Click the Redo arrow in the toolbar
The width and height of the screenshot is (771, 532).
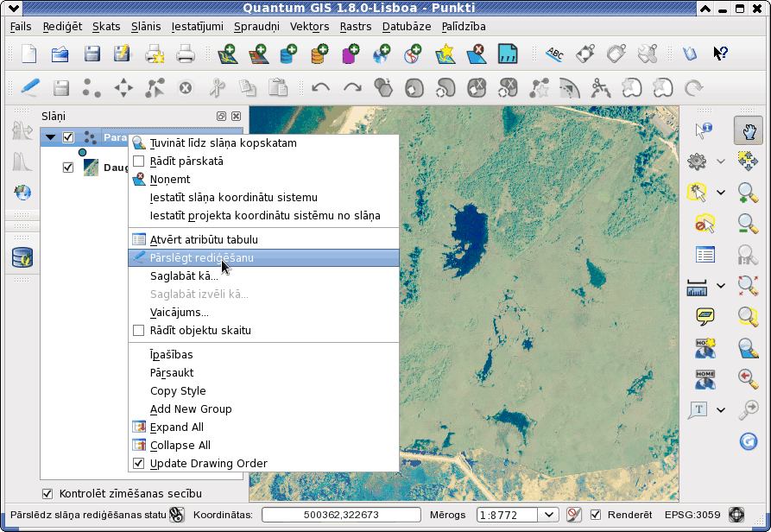pos(352,88)
